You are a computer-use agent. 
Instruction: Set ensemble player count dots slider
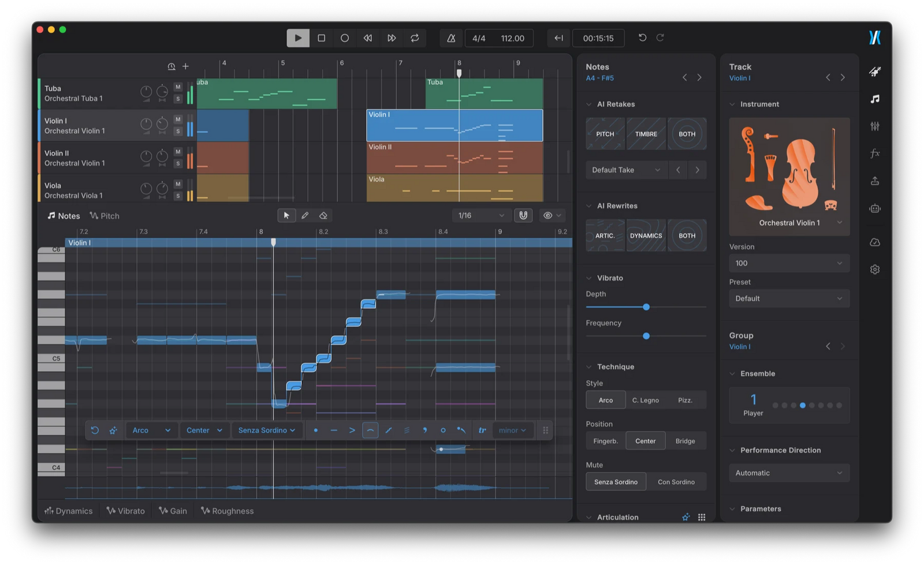807,406
